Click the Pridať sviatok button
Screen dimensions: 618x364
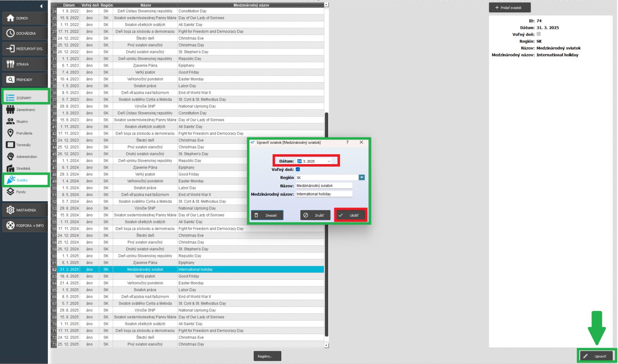(x=509, y=7)
